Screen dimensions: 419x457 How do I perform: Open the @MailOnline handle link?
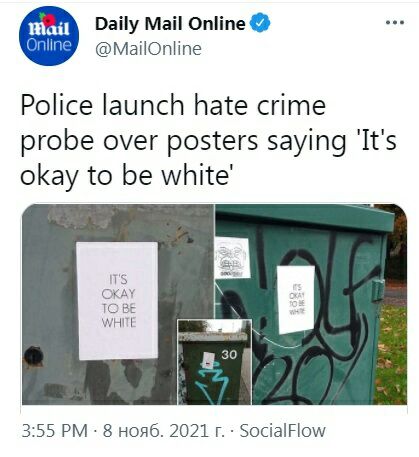pos(148,49)
